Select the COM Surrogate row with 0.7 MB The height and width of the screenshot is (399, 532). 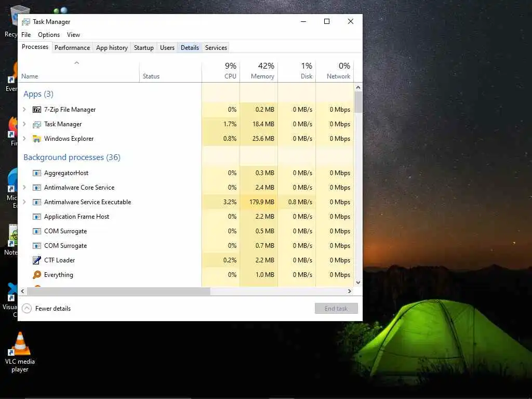coord(186,246)
